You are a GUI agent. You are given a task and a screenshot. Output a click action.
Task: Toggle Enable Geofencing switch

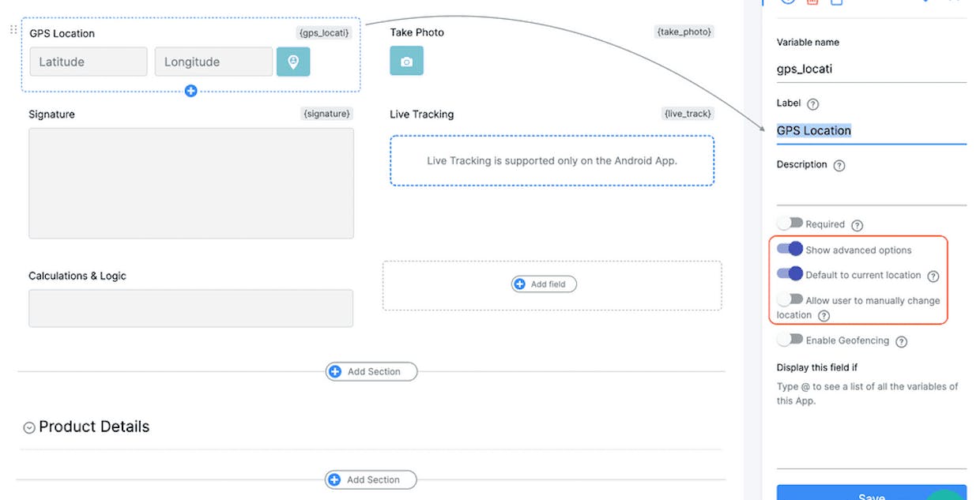click(790, 340)
